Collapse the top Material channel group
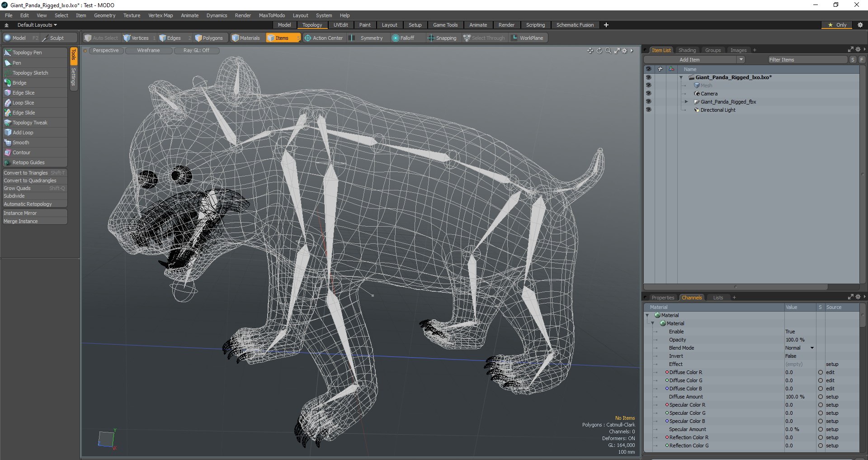868x460 pixels. tap(647, 315)
